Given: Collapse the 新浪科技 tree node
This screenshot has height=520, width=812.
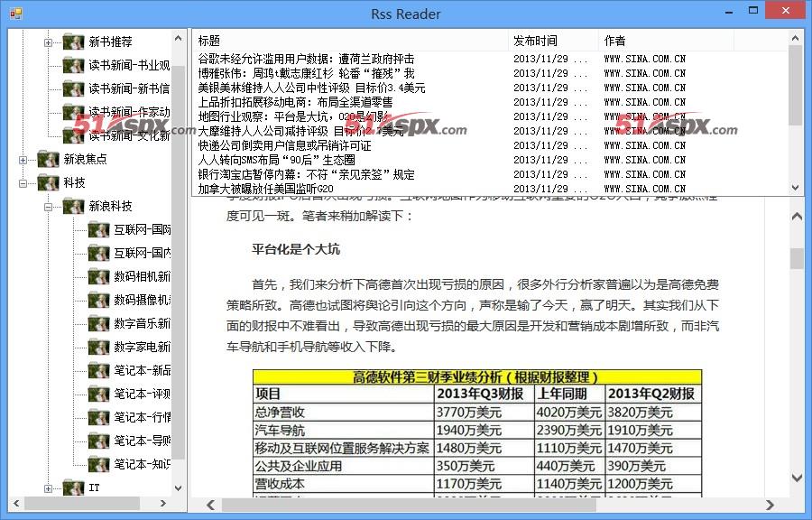Looking at the screenshot, I should click(48, 207).
